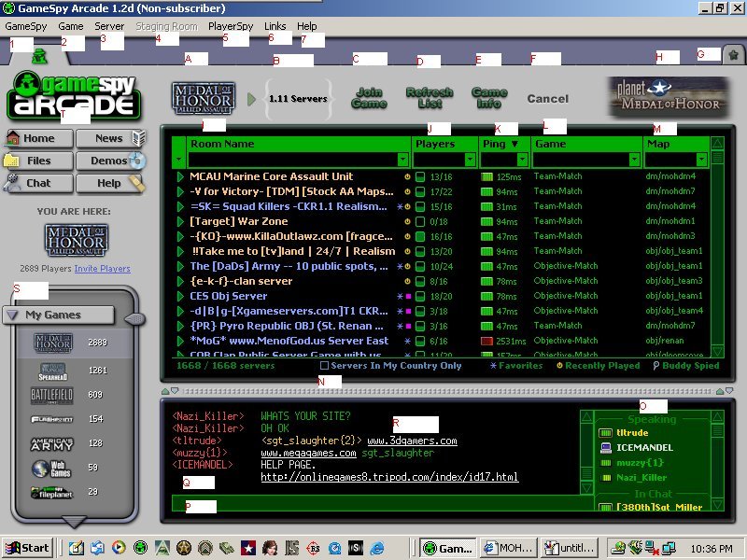The width and height of the screenshot is (747, 560).
Task: Open the green GameSpy agent tab icon
Action: pos(39,56)
